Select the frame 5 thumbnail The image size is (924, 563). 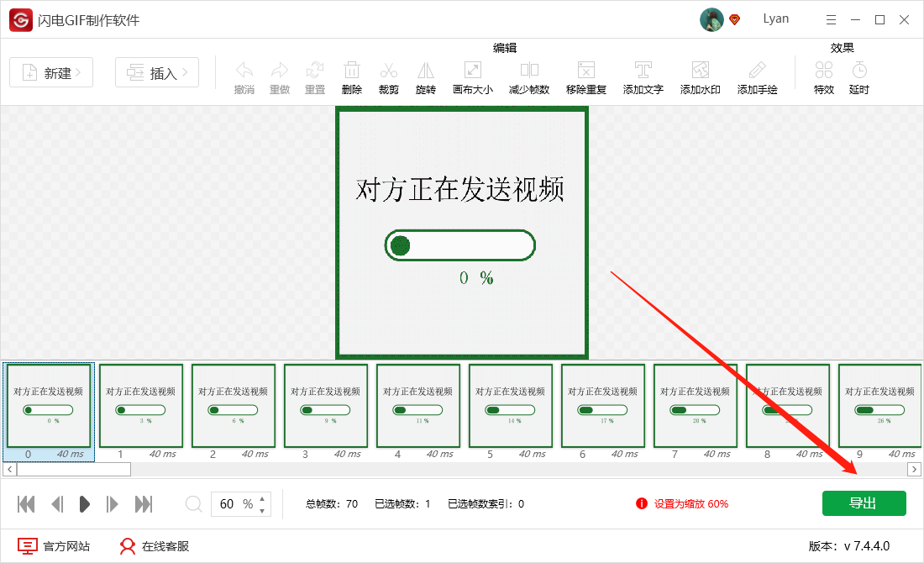click(x=510, y=406)
